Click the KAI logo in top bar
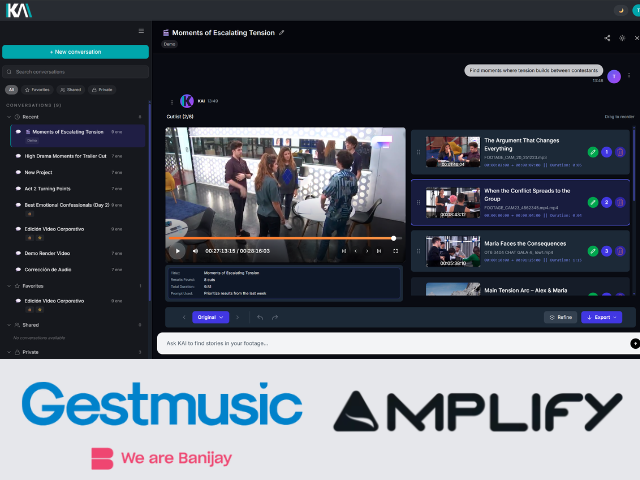This screenshot has width=640, height=480. [19, 10]
